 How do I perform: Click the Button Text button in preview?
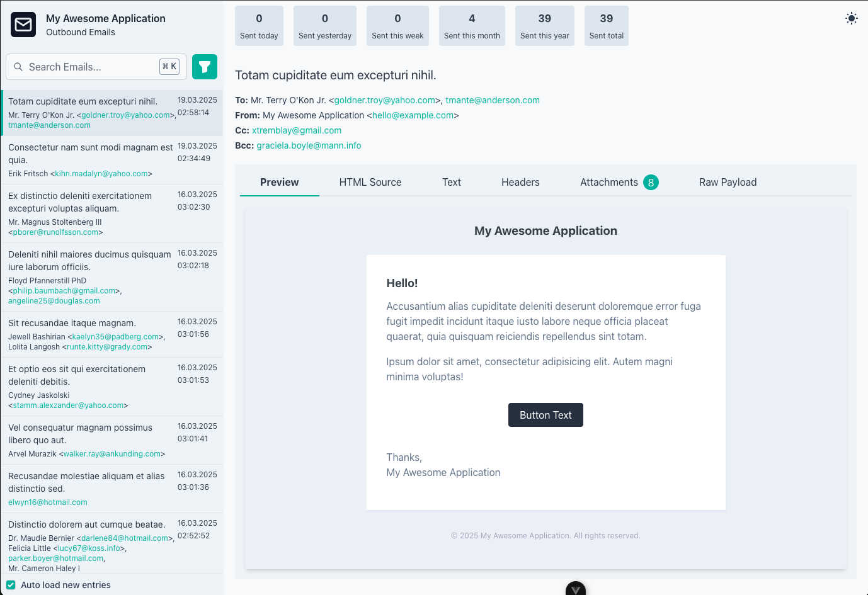[545, 415]
